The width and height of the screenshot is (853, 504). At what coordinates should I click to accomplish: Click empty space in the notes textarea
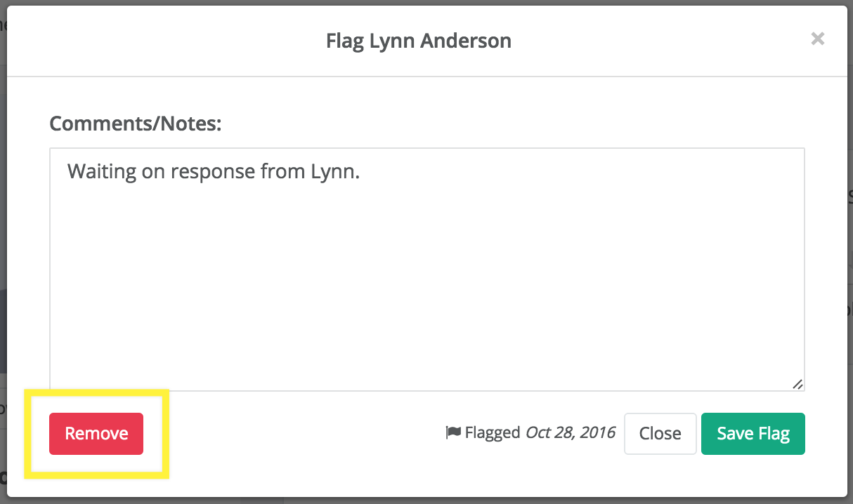426,295
